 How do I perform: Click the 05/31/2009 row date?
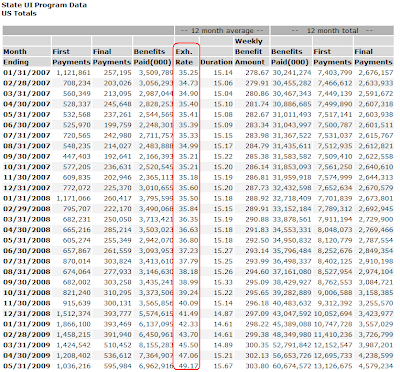pos(27,366)
